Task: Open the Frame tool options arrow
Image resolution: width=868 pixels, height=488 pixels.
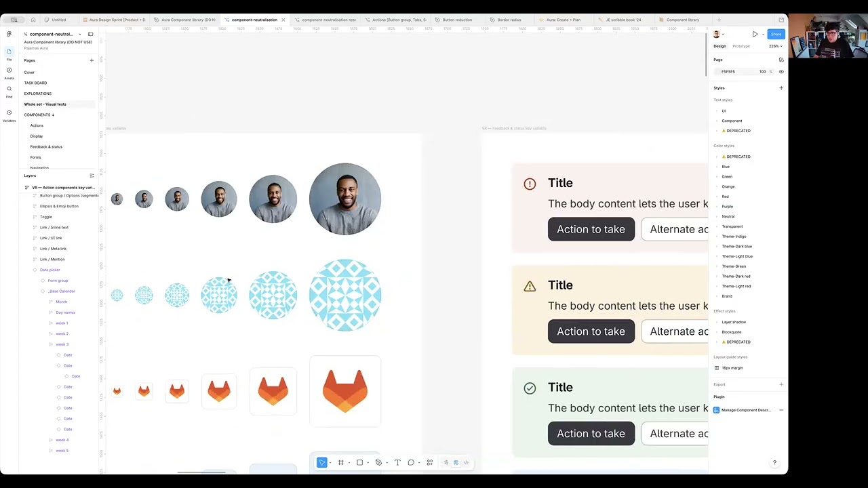Action: click(349, 463)
